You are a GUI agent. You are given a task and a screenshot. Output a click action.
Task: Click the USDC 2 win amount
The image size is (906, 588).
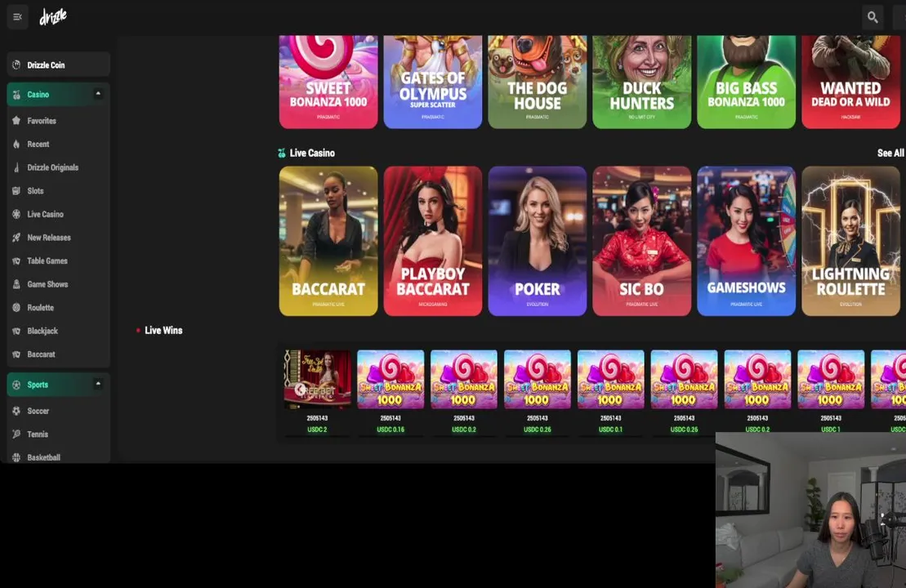point(317,430)
